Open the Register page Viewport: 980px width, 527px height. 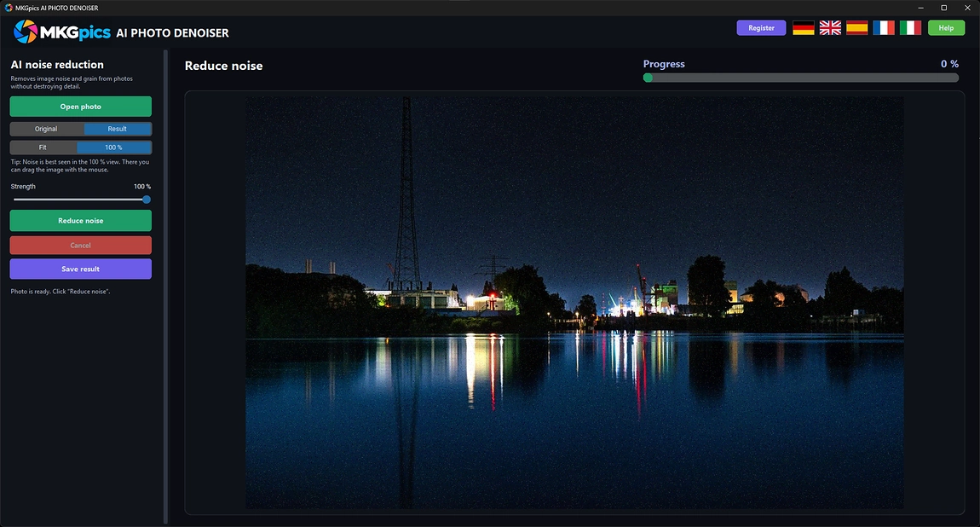pos(761,27)
